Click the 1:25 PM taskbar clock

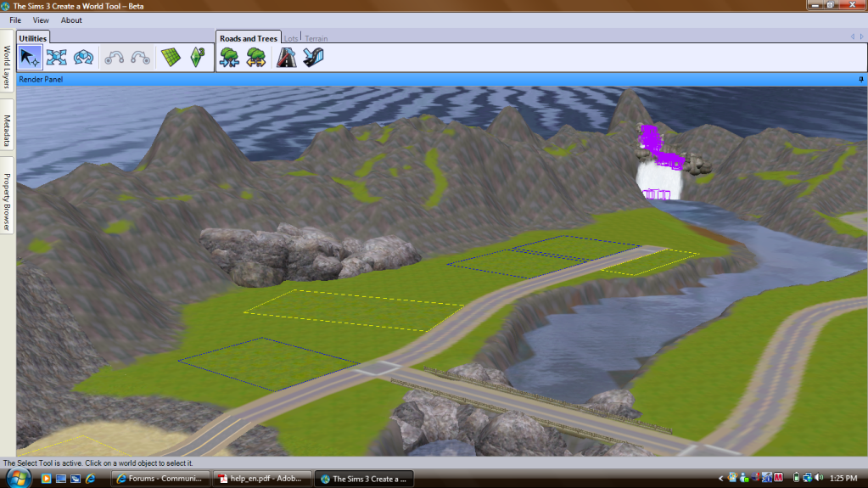843,478
